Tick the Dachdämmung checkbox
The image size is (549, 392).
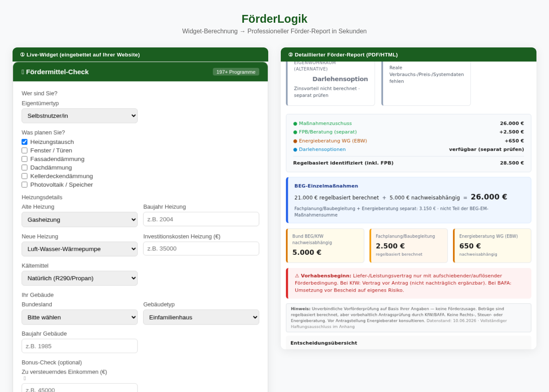click(24, 168)
